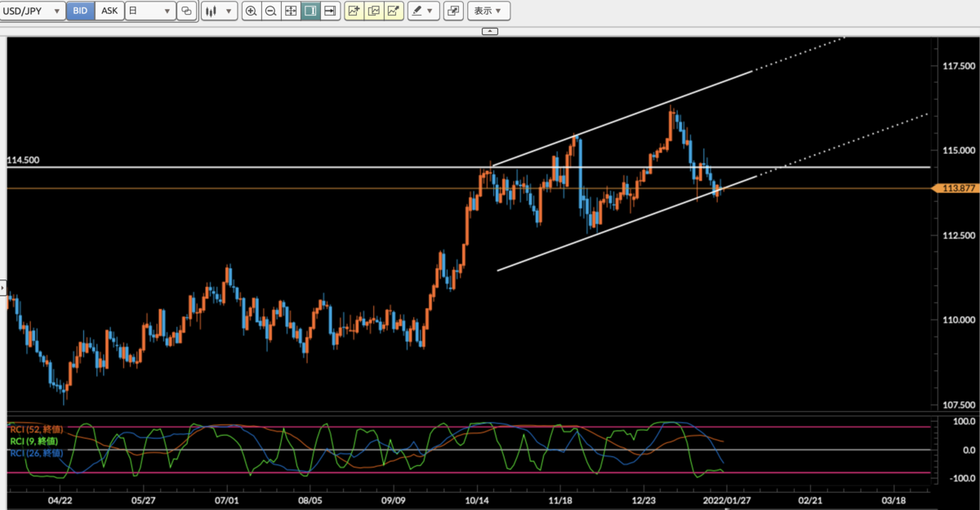980x510 pixels.
Task: Zoom out of the chart
Action: (x=270, y=11)
